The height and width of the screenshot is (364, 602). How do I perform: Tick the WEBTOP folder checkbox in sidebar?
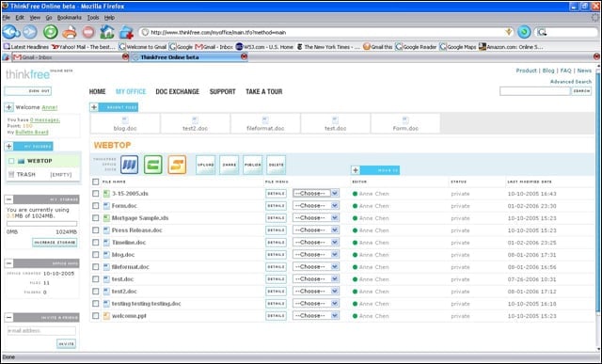(11, 161)
